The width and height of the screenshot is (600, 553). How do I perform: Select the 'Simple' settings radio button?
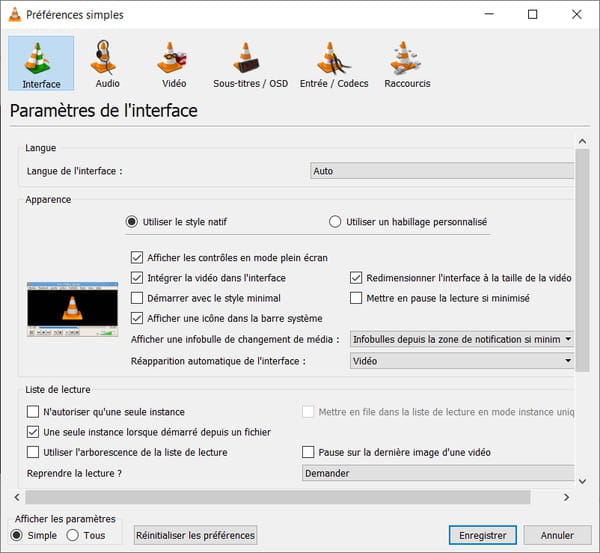pos(16,535)
